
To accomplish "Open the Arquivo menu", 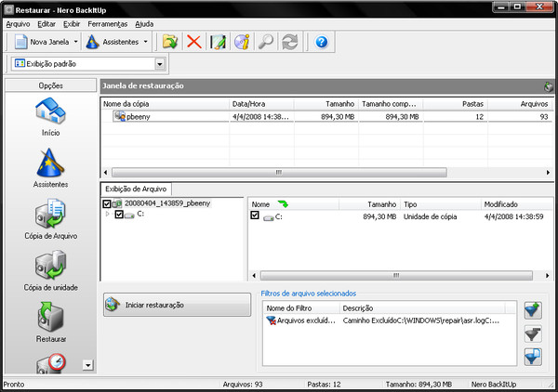I will tap(18, 24).
